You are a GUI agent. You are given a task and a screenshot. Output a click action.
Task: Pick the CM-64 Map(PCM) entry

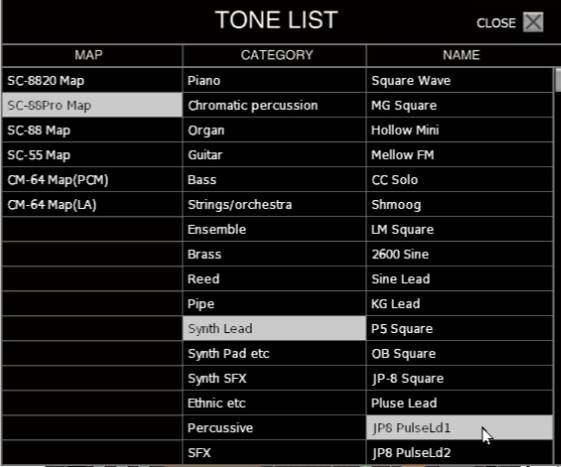tap(92, 180)
